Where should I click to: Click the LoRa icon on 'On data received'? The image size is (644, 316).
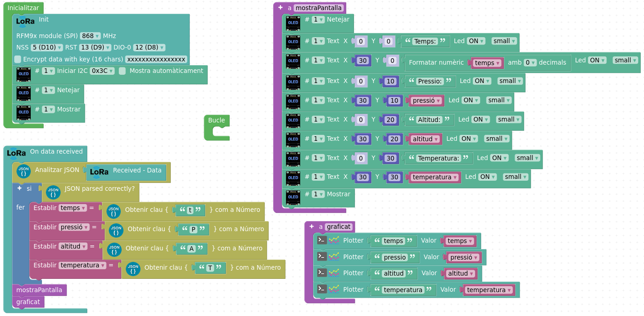click(x=17, y=153)
